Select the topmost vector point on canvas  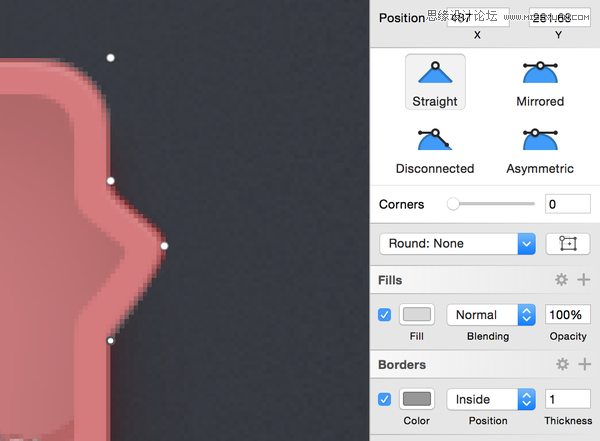[110, 58]
